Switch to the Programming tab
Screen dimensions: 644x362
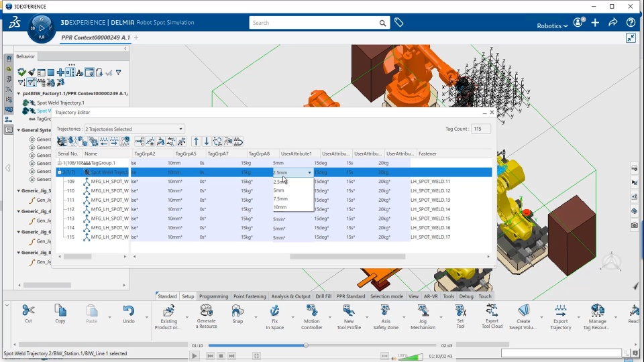213,296
